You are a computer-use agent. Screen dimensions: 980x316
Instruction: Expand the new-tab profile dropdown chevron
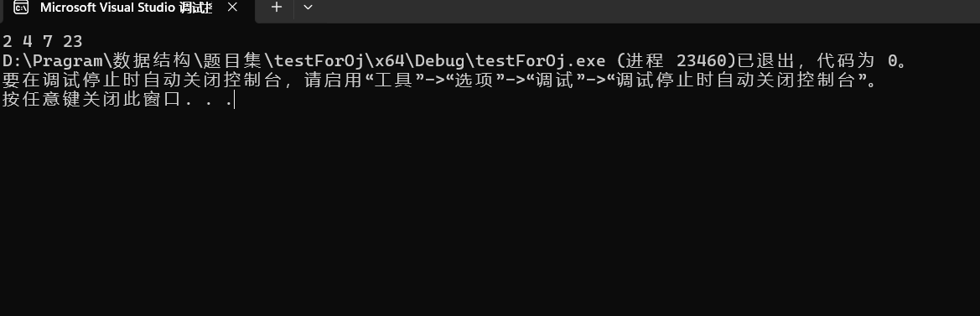pyautogui.click(x=308, y=8)
